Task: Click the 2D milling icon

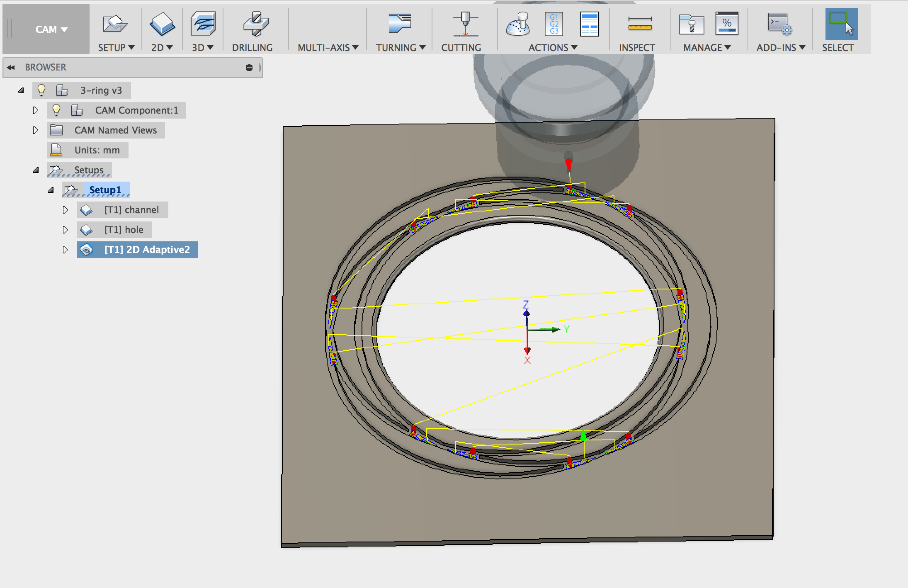Action: click(162, 24)
